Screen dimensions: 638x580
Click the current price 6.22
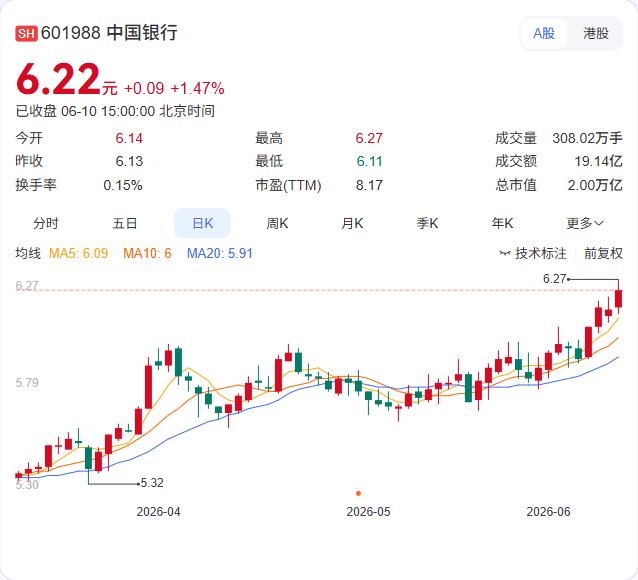tap(58, 79)
